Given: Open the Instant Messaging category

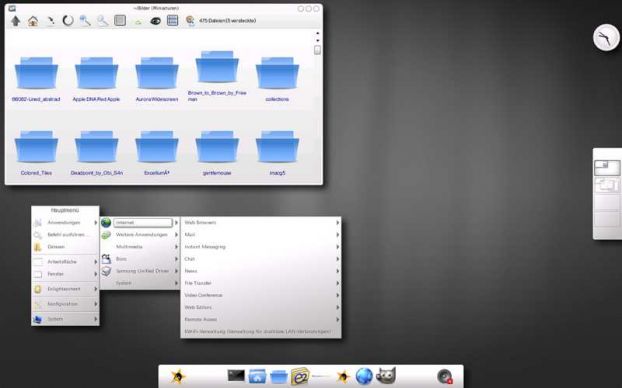Looking at the screenshot, I should (x=261, y=247).
